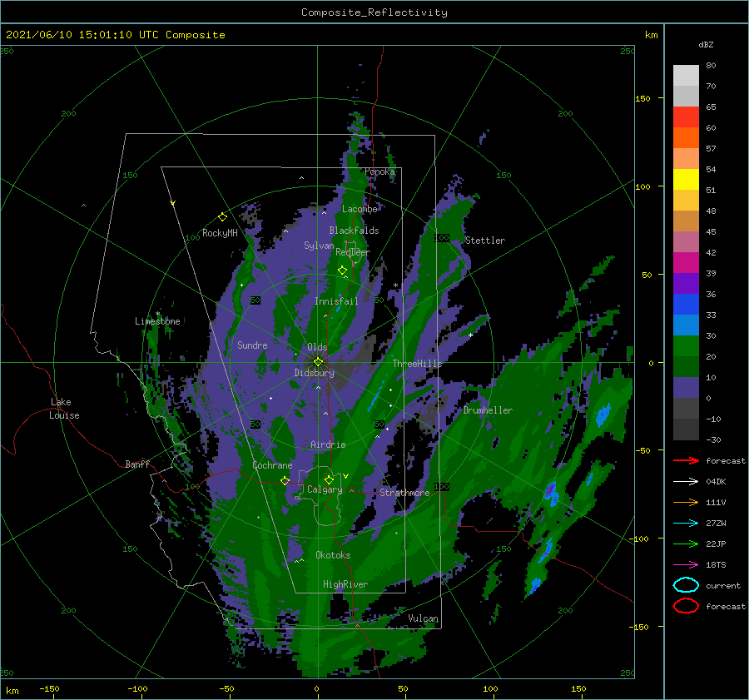Click the Airdrie label
Viewport: 749px width, 700px height.
(328, 444)
